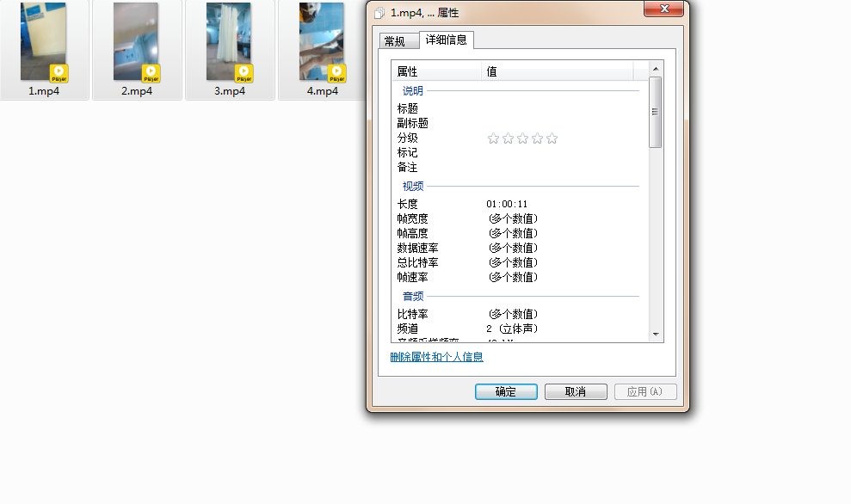
Task: Select the 4.mp4 video thumbnail
Action: [322, 41]
